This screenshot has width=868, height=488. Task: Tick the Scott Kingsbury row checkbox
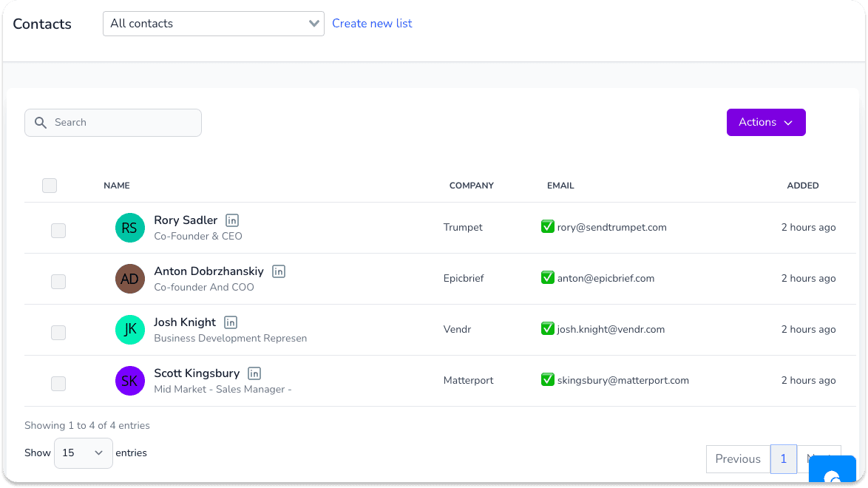tap(58, 383)
